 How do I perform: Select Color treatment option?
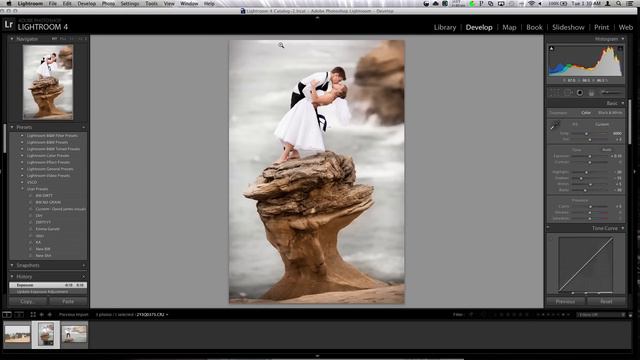[586, 113]
